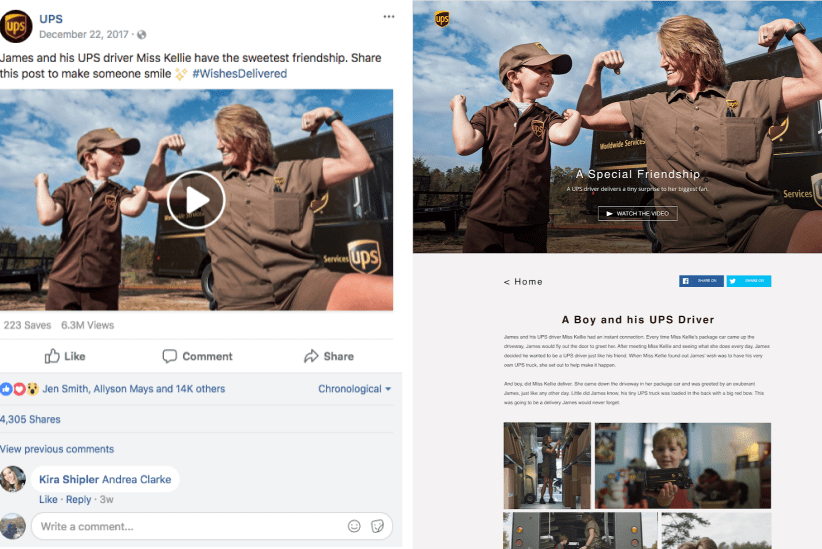Open the UPS truck rear photo thumbnail
This screenshot has height=549, width=822.
(580, 531)
